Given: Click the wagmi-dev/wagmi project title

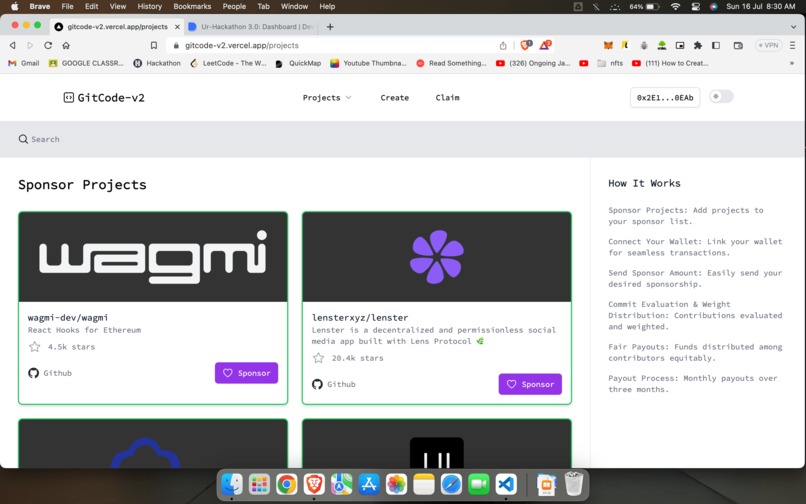Looking at the screenshot, I should (x=68, y=318).
